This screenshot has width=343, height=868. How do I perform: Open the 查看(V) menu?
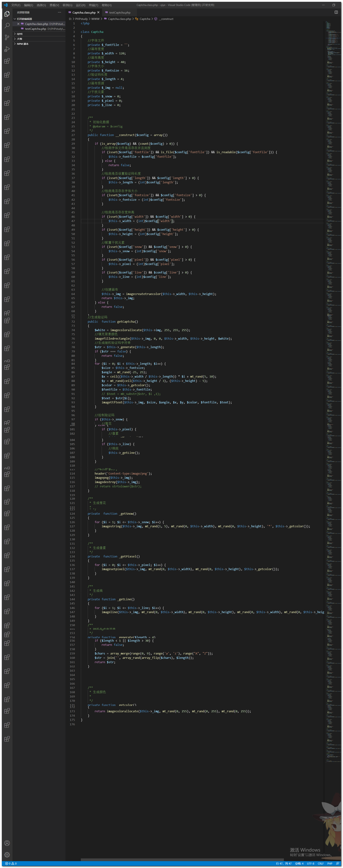click(54, 5)
